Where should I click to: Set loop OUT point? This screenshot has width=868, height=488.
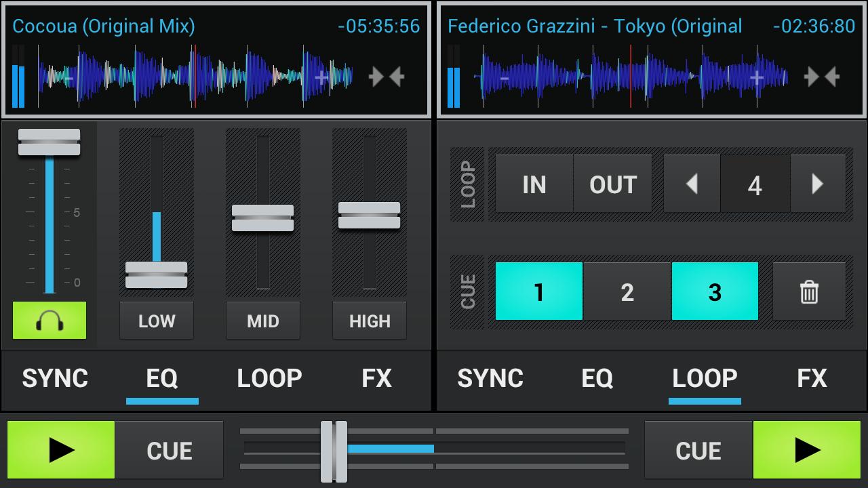pyautogui.click(x=613, y=184)
